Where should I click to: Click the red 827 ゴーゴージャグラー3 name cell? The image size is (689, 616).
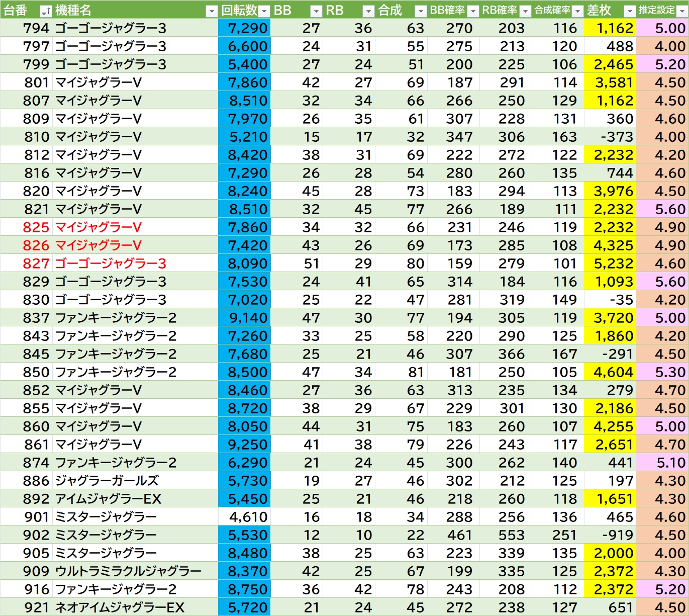pyautogui.click(x=111, y=263)
